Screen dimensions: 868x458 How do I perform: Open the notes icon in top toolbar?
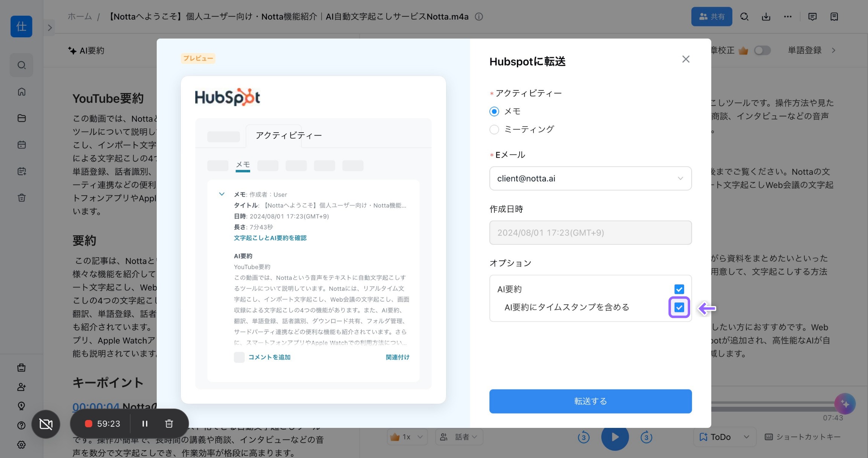834,17
